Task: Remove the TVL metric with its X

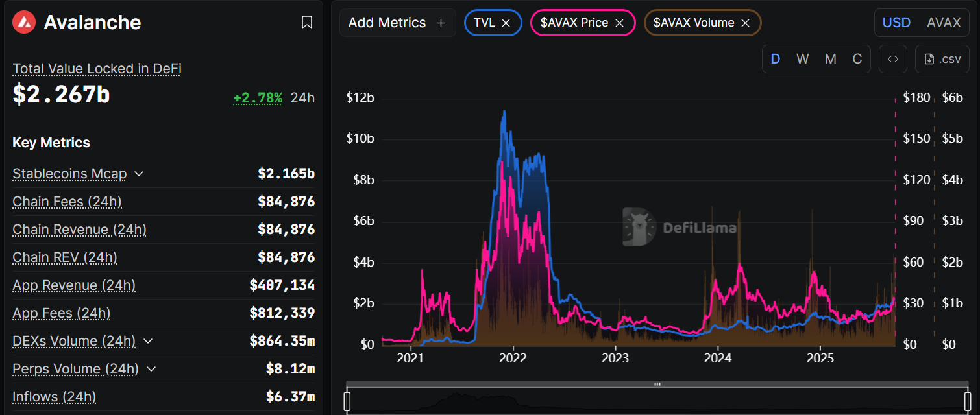Action: click(506, 23)
